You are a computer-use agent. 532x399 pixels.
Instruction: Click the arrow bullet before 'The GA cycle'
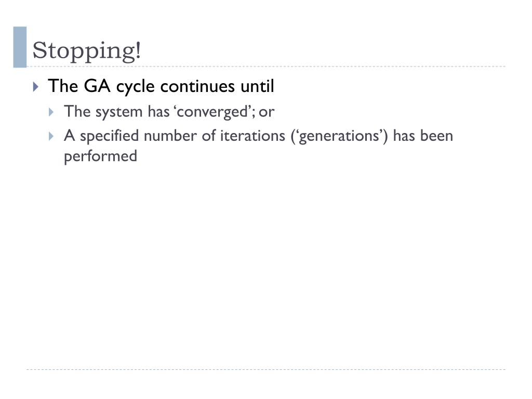point(36,87)
